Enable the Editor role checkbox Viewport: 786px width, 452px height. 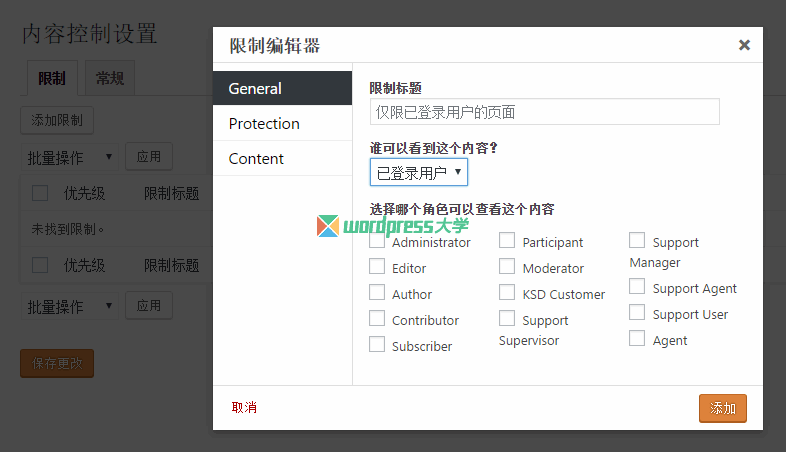(377, 267)
